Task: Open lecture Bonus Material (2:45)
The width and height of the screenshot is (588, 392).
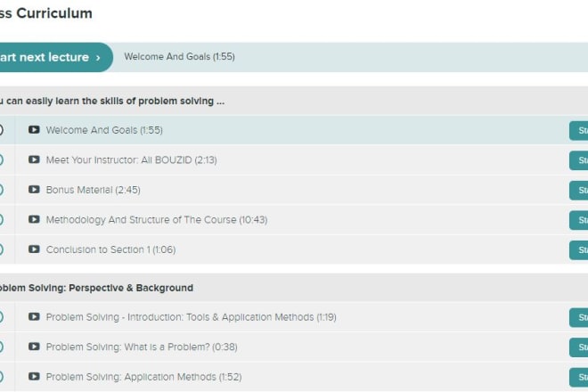Action: pos(93,190)
